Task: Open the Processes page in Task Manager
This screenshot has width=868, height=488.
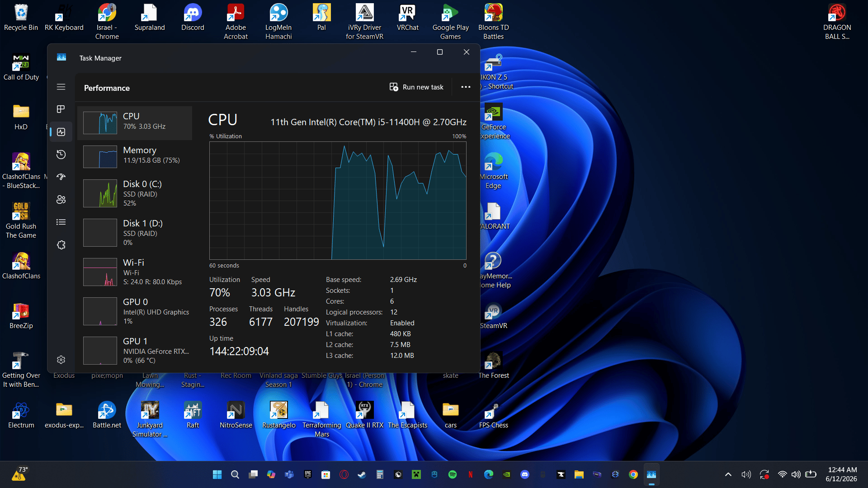Action: point(61,109)
